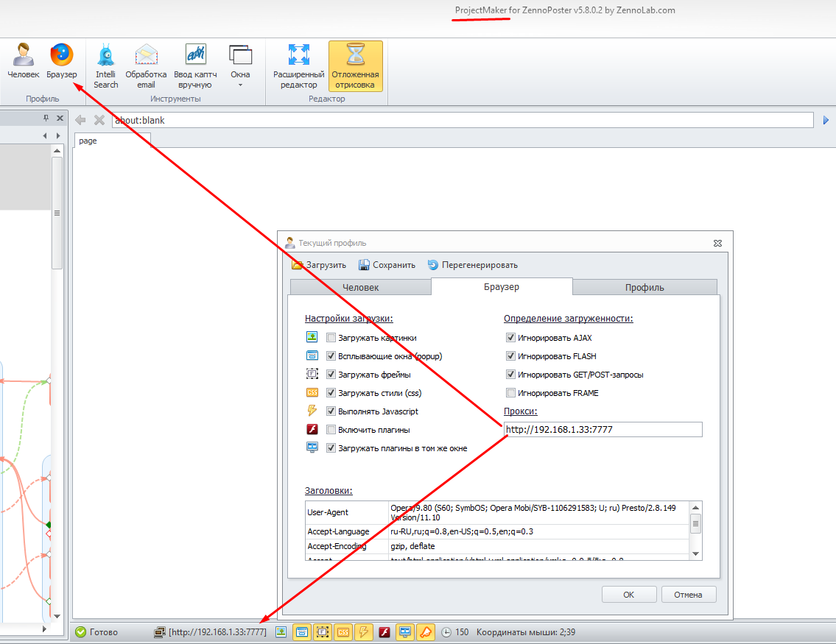Image resolution: width=836 pixels, height=644 pixels.
Task: Uncheck Игнорировать GET/POST-запросы
Action: [x=510, y=375]
